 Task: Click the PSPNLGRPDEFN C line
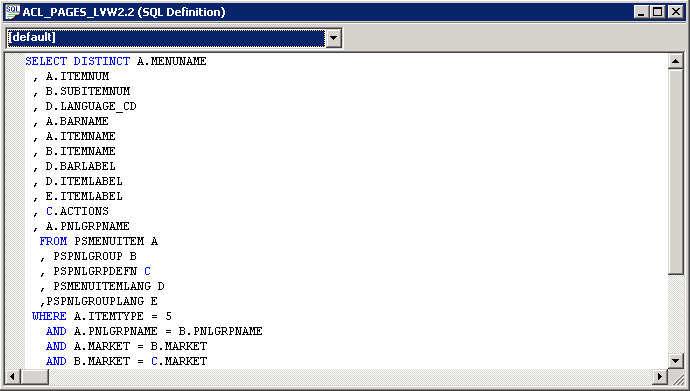[95, 271]
